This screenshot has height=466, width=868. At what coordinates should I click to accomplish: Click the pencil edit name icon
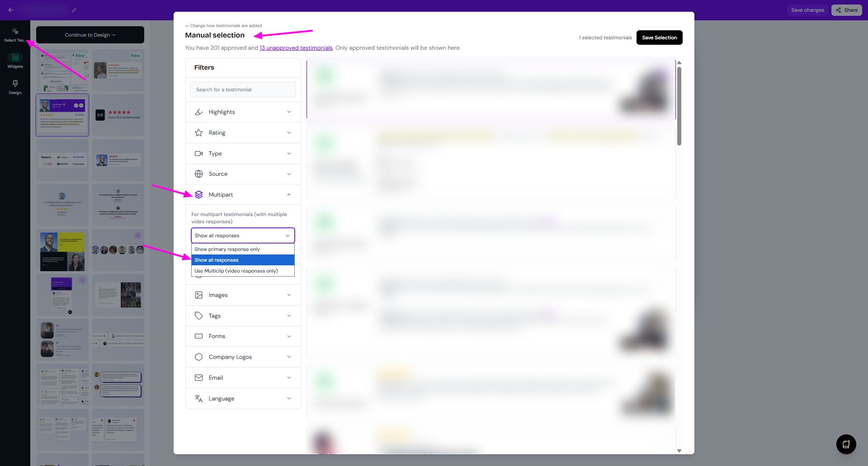(74, 10)
